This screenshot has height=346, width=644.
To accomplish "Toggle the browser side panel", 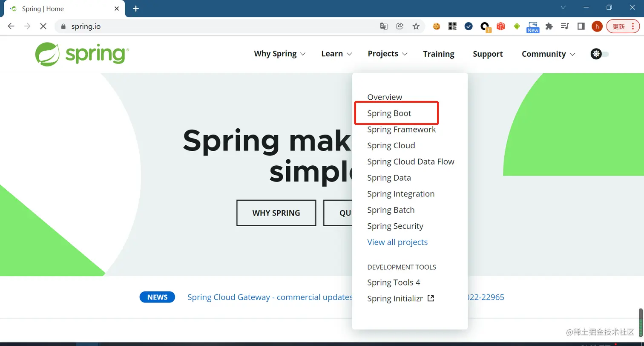I will point(581,26).
